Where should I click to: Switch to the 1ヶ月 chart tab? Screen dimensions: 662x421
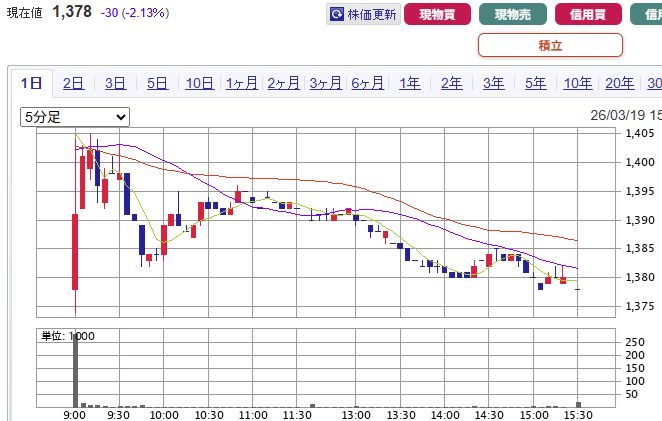pos(242,83)
